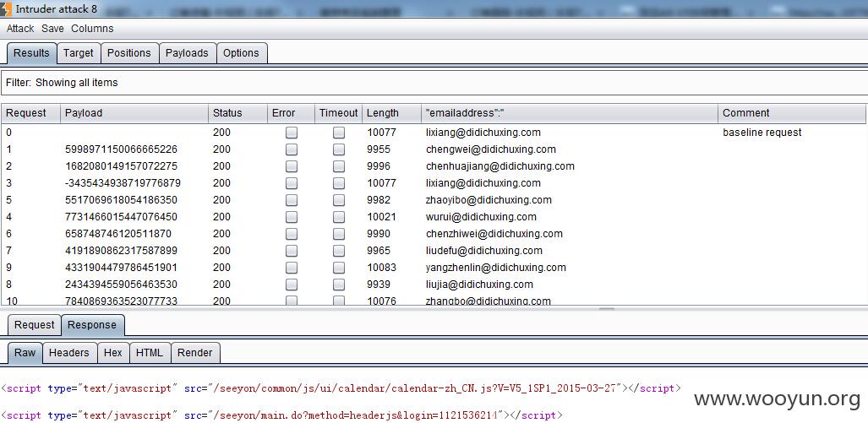
Task: Sort by the Status column header
Action: [x=237, y=113]
